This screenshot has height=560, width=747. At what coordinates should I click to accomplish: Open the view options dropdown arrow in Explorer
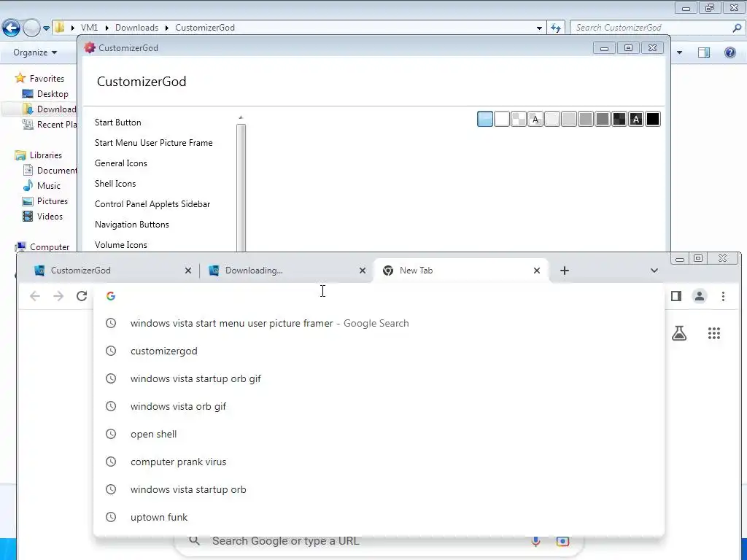679,52
